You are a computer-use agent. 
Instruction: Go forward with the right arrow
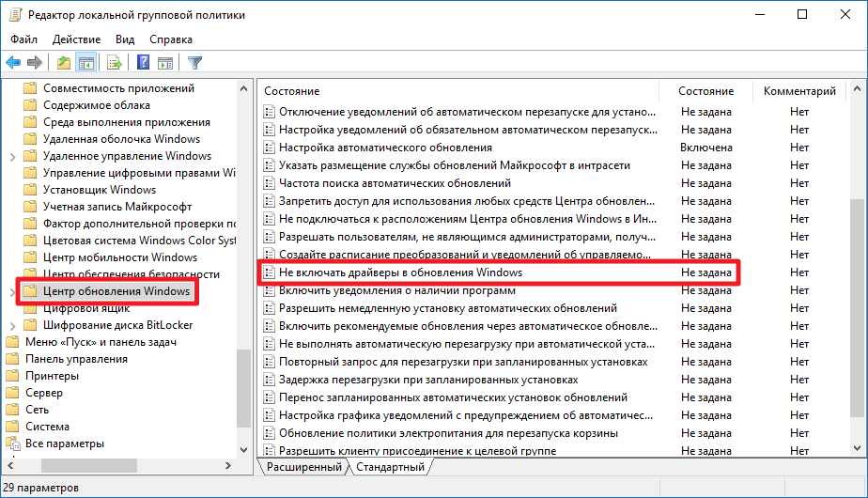coord(35,63)
